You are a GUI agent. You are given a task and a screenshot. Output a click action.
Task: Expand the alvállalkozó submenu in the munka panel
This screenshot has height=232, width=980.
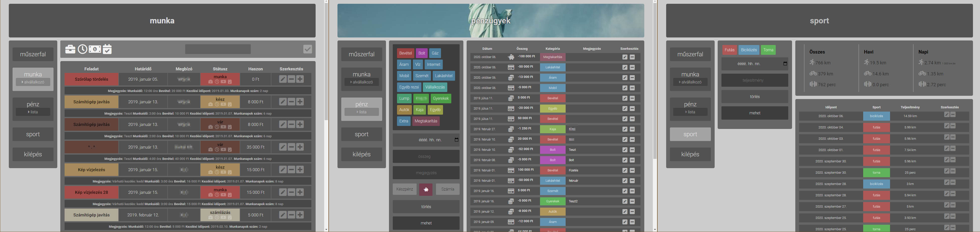33,82
